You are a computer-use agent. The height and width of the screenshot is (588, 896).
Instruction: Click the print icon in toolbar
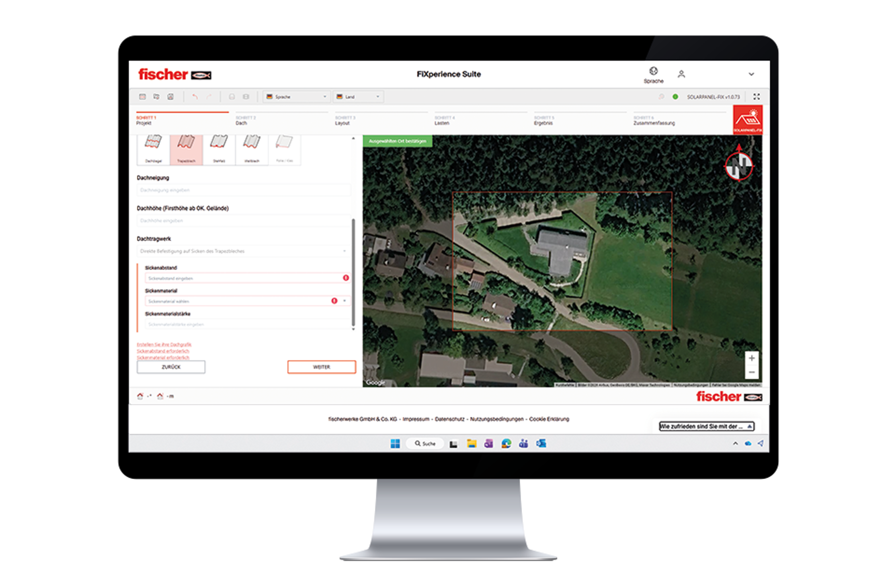click(x=232, y=97)
